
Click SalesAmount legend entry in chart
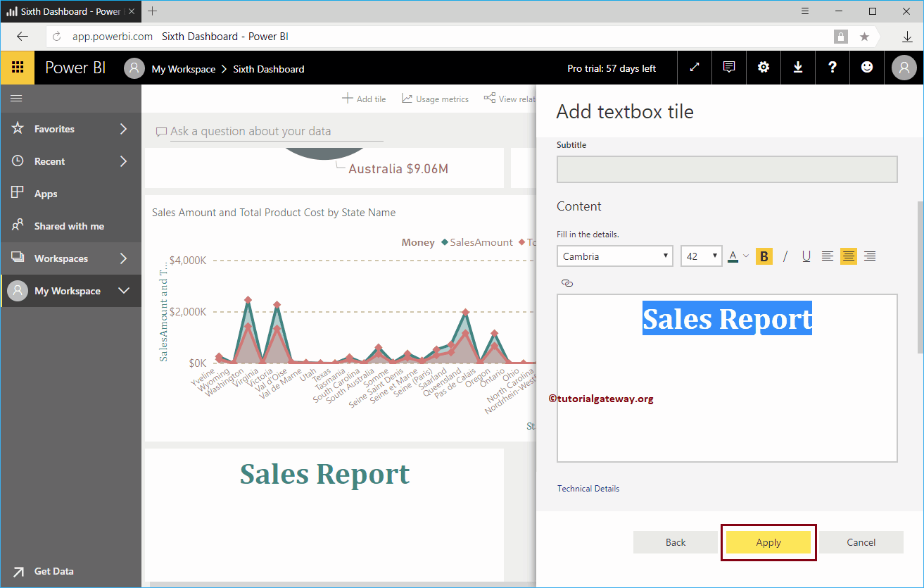tap(477, 242)
